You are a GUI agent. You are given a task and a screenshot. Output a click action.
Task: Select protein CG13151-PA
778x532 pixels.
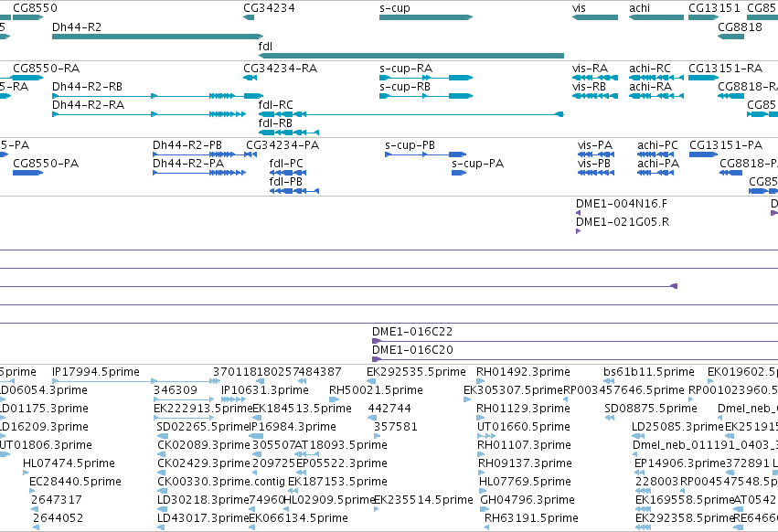click(726, 145)
